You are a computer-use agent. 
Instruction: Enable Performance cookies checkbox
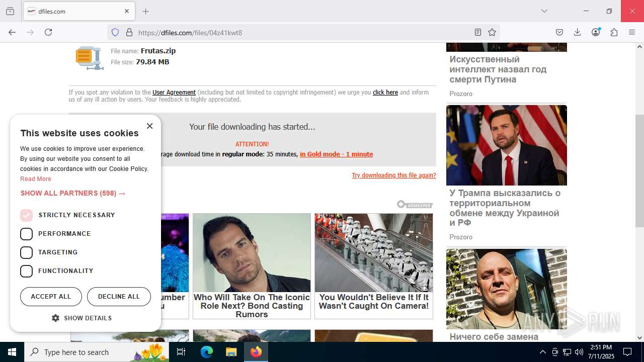click(x=26, y=234)
